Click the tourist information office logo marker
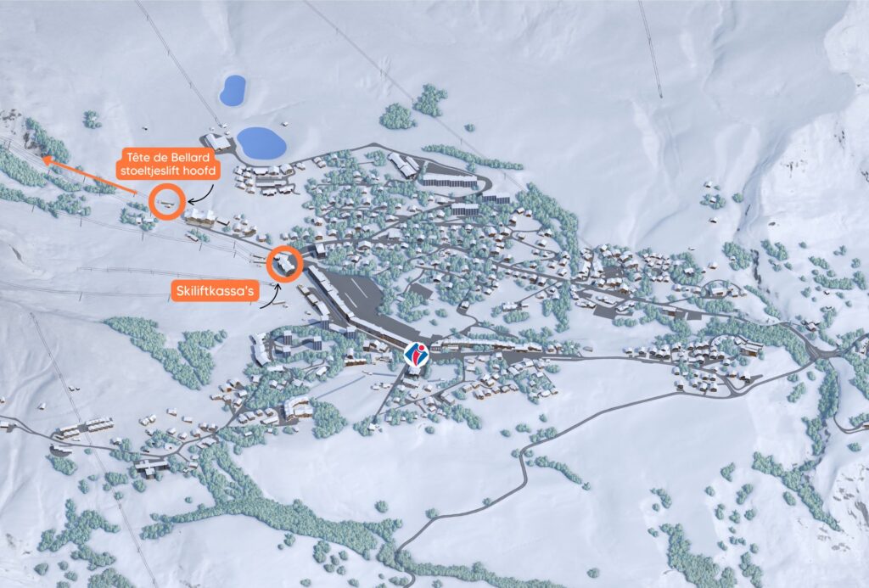The height and width of the screenshot is (588, 869). pyautogui.click(x=416, y=354)
